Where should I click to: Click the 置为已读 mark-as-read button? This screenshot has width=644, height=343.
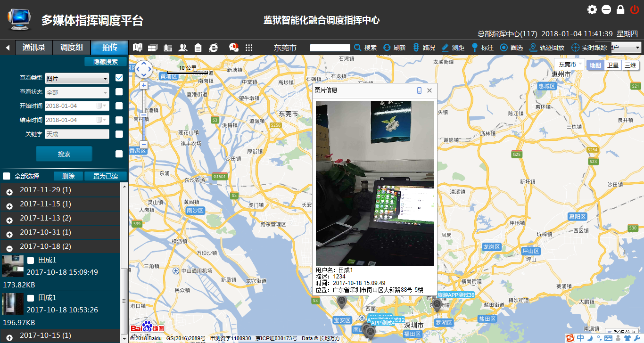105,176
